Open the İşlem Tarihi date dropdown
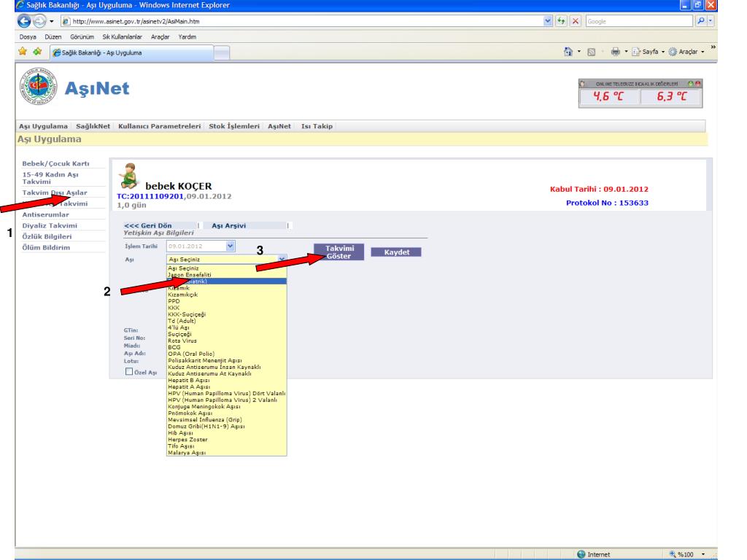 (230, 246)
